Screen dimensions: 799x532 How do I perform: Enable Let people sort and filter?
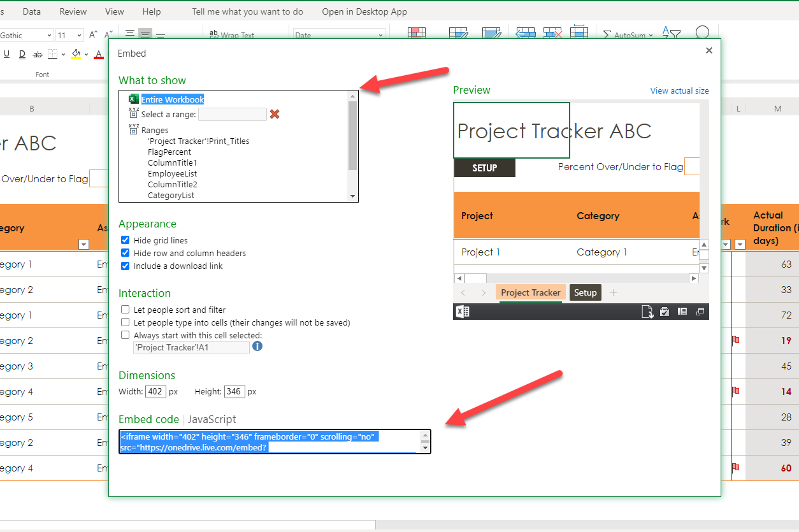[x=126, y=310]
